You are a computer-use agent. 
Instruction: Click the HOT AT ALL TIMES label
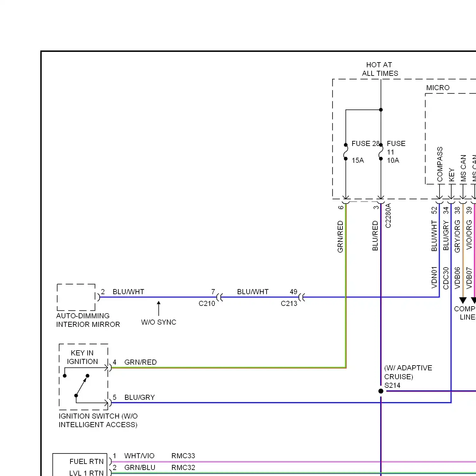click(x=380, y=69)
